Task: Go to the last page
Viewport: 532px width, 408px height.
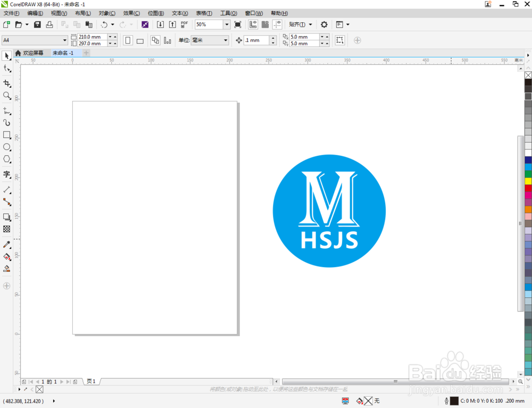Action: pos(68,381)
